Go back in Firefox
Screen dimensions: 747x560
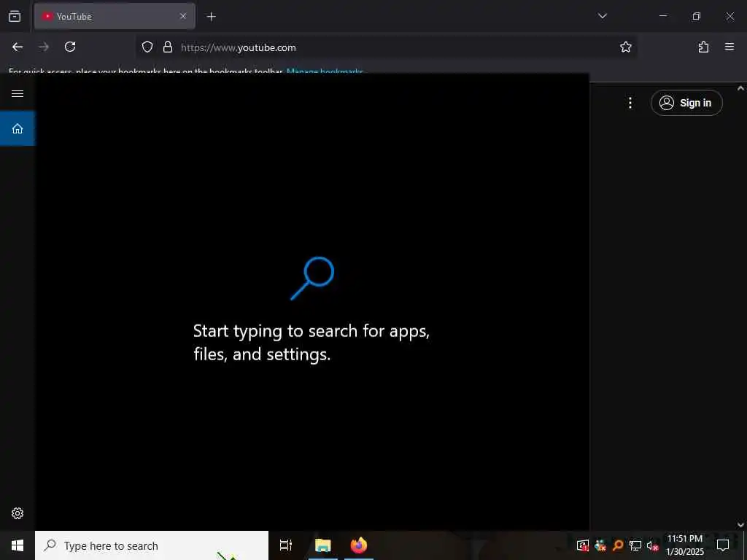coord(18,47)
